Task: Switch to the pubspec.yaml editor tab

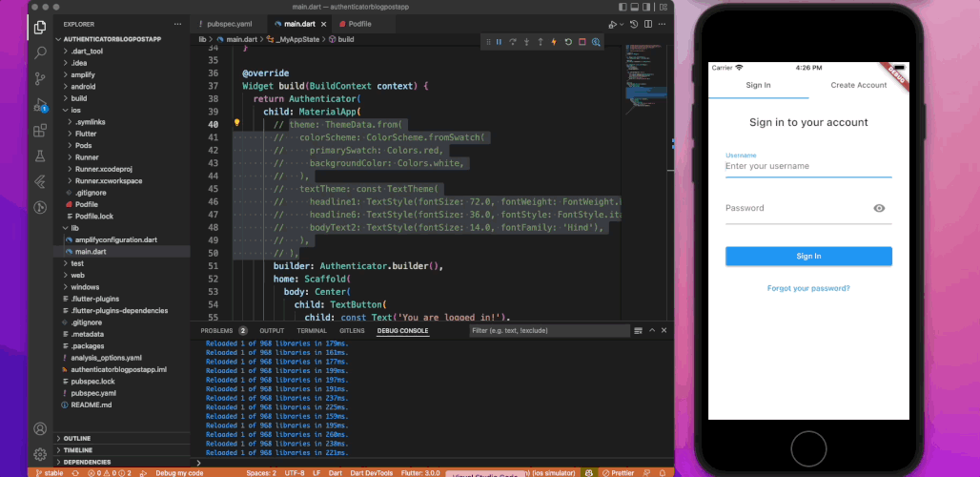Action: click(229, 23)
